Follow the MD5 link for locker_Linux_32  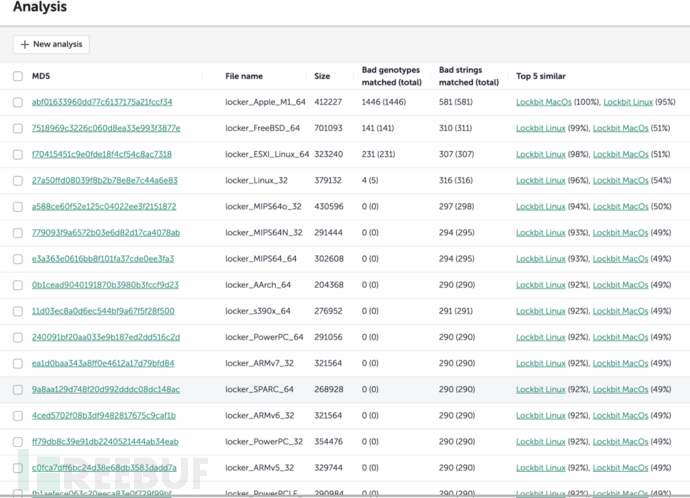105,180
